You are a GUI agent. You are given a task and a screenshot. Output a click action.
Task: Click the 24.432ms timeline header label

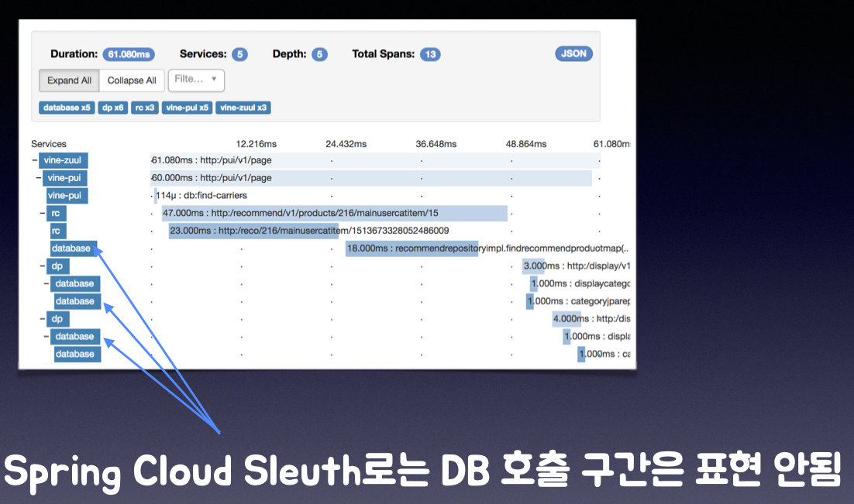point(346,144)
